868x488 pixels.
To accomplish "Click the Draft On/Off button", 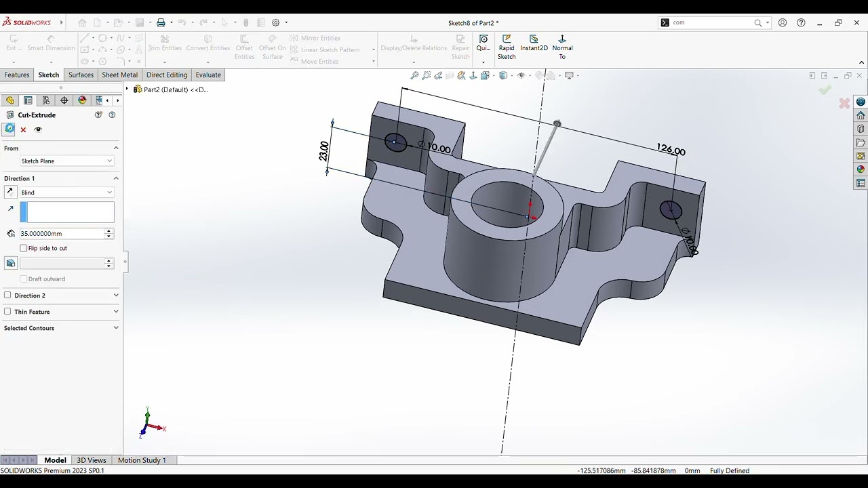I will (x=10, y=263).
